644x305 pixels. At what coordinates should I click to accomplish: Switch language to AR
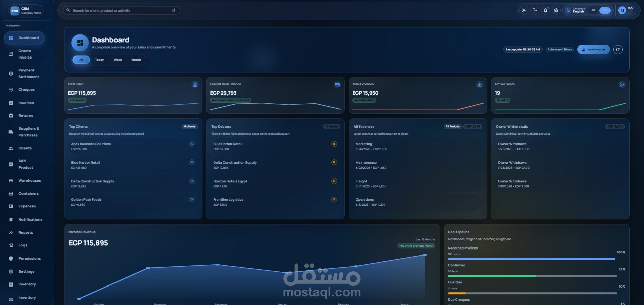coord(593,10)
